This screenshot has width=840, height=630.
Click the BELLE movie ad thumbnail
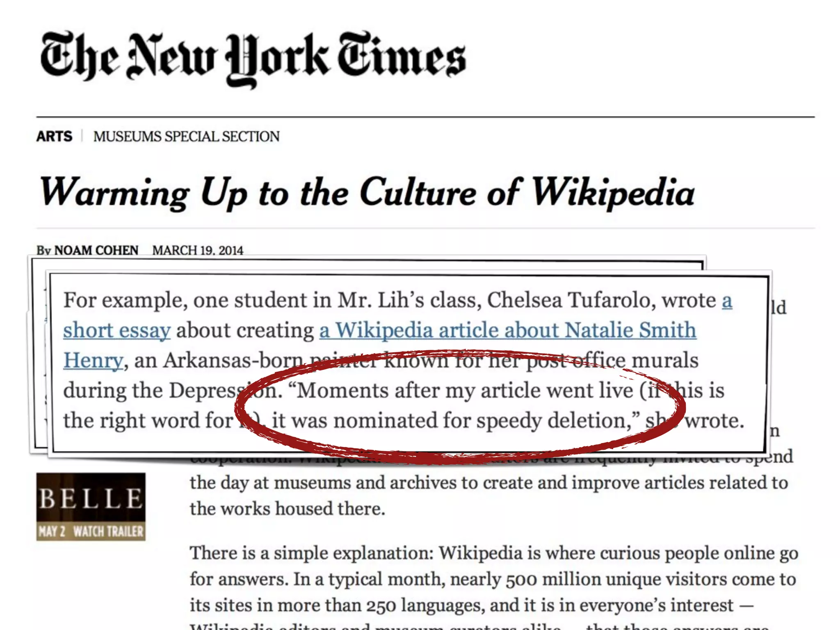tap(91, 507)
